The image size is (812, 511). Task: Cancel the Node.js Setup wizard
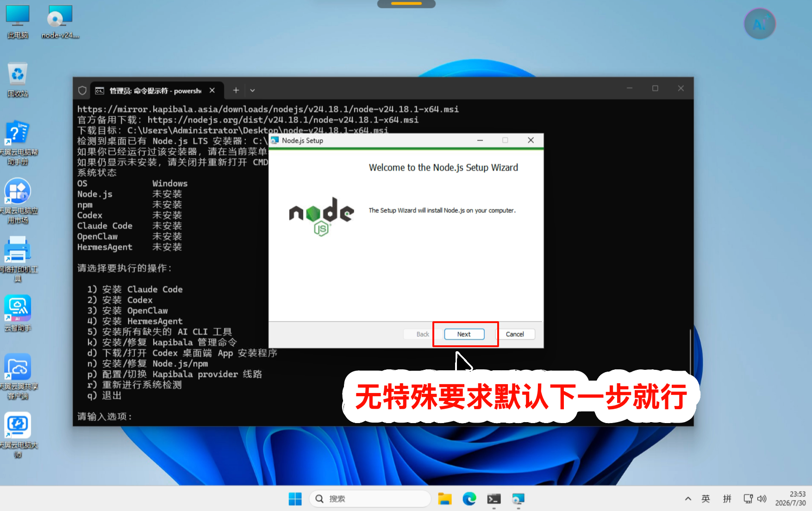514,334
